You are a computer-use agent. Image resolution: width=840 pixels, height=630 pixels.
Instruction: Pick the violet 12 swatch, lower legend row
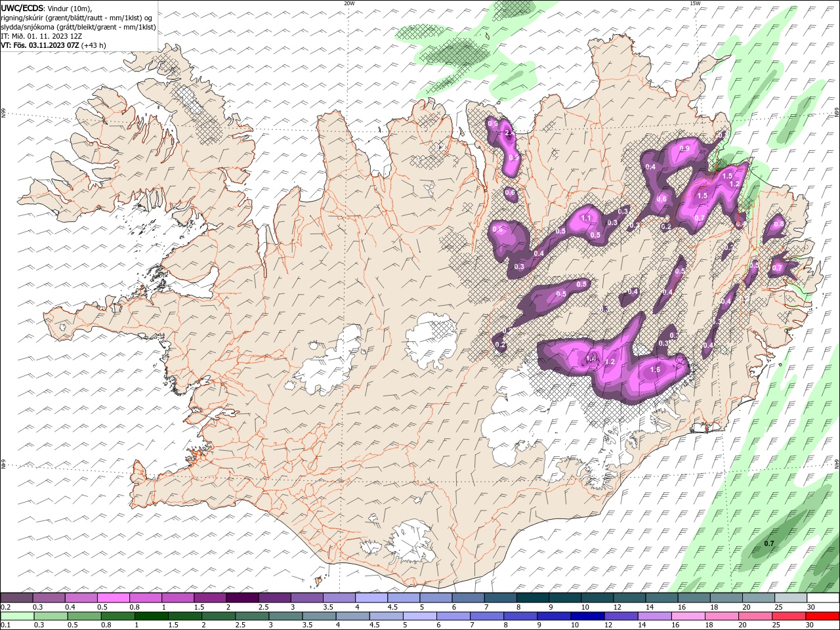pos(621,616)
